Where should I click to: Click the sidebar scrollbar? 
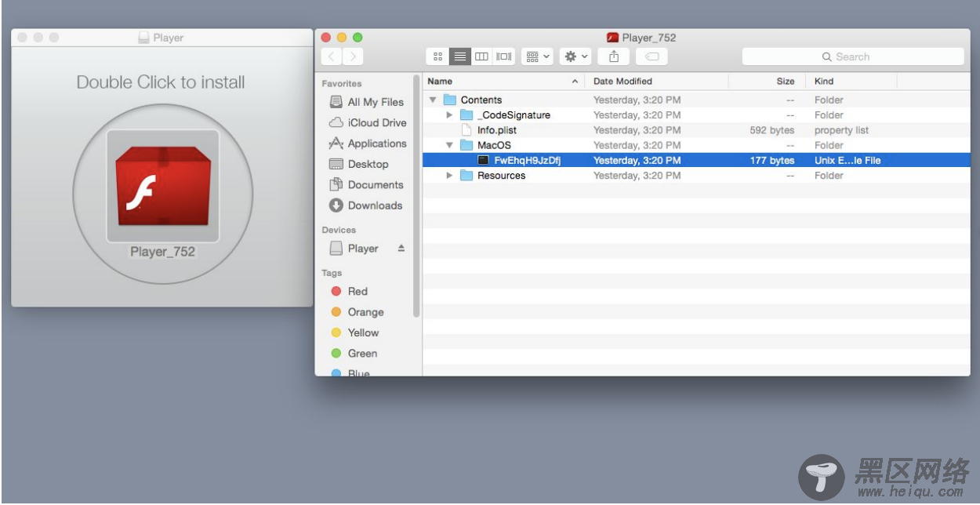point(416,195)
